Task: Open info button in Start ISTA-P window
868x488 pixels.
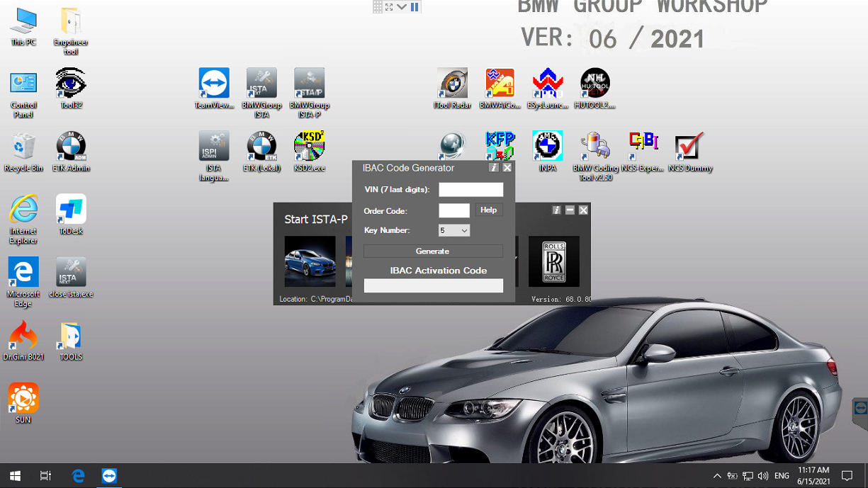Action: tap(556, 210)
